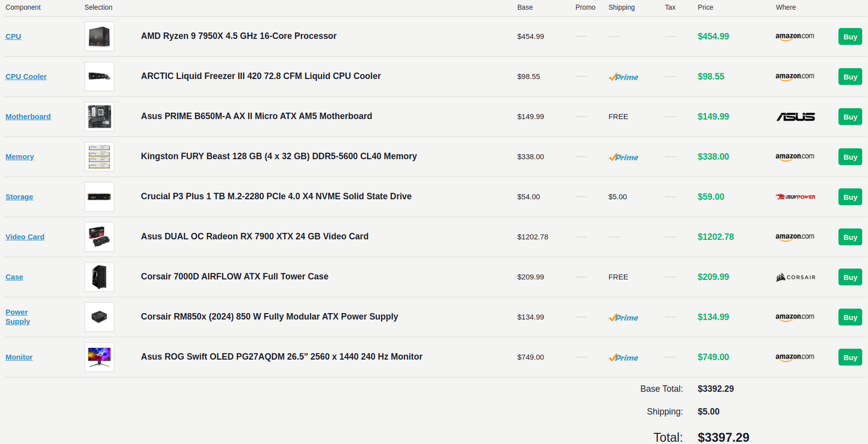Click the Amazon logo in the Memory row
The width and height of the screenshot is (868, 444).
[795, 157]
